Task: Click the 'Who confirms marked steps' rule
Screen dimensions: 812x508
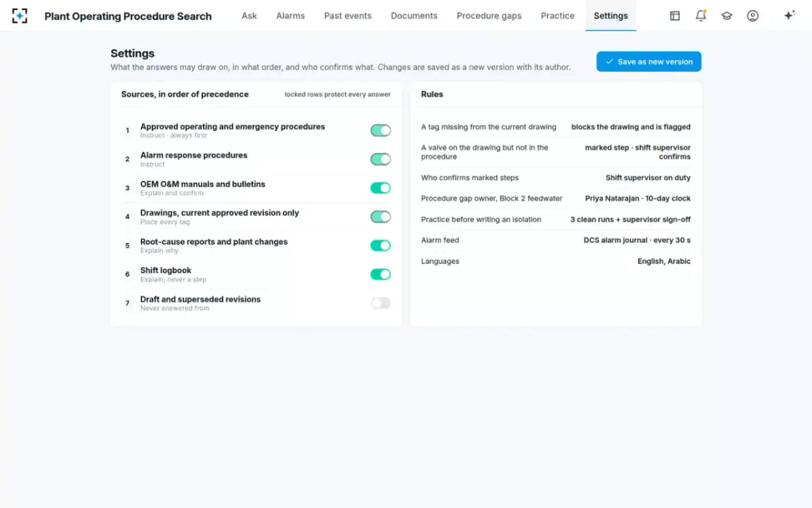Action: (x=470, y=177)
